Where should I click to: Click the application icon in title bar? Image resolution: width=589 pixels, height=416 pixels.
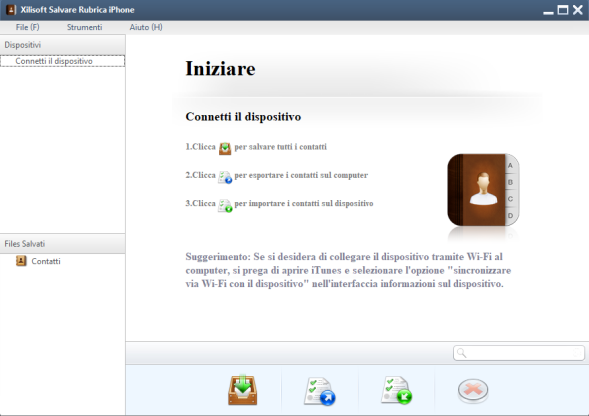11,10
